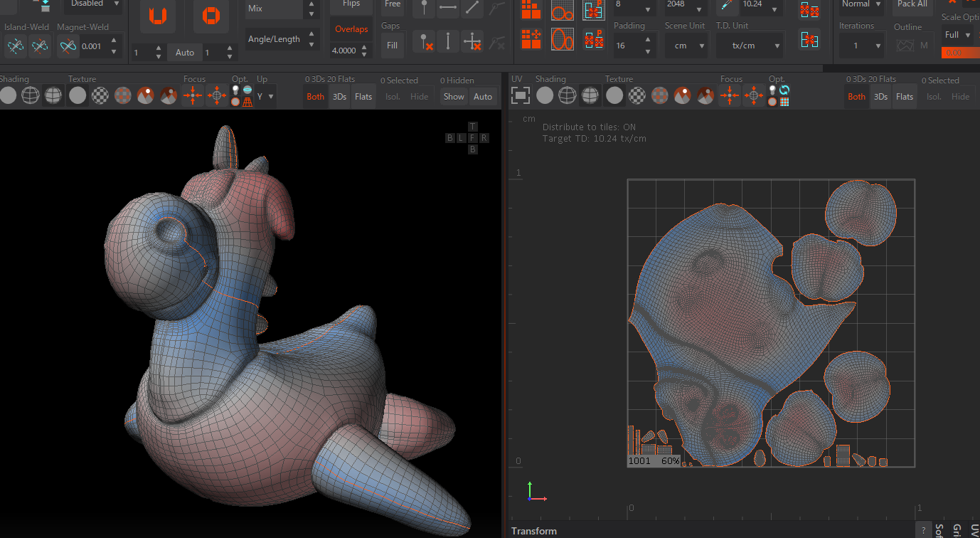Click the top pack icon marked P
The image size is (980, 538).
594,9
